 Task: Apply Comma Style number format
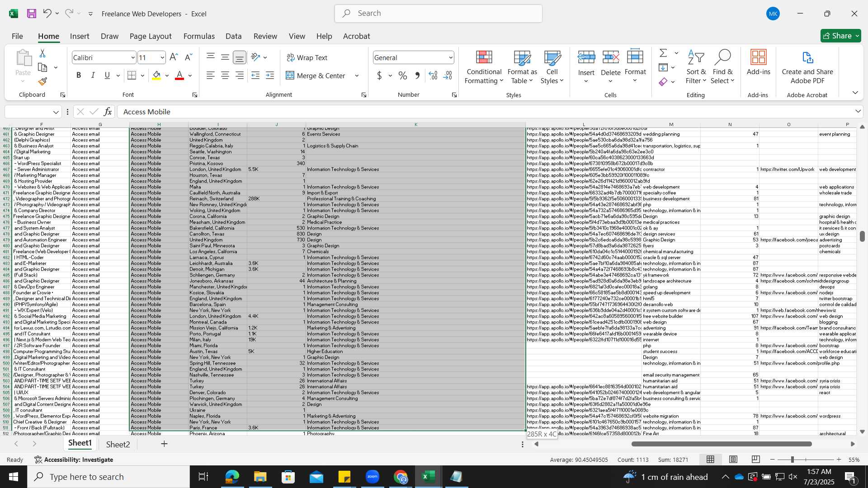click(x=417, y=75)
